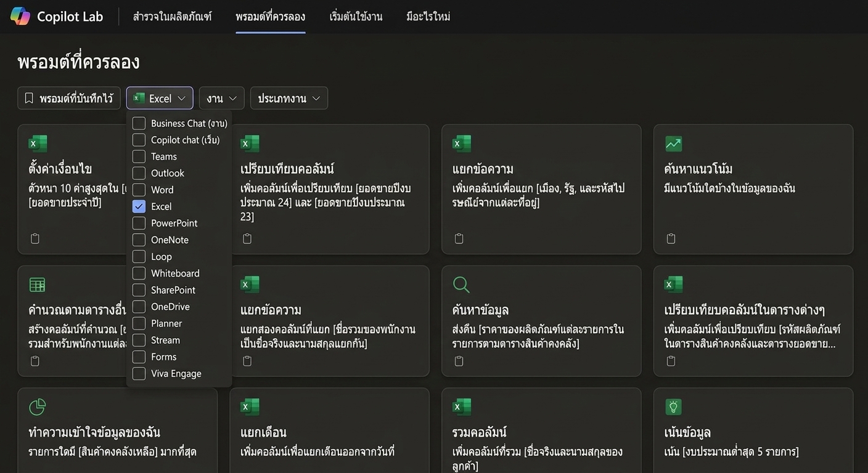Click the Copilot Lab logo icon

pyautogui.click(x=20, y=17)
